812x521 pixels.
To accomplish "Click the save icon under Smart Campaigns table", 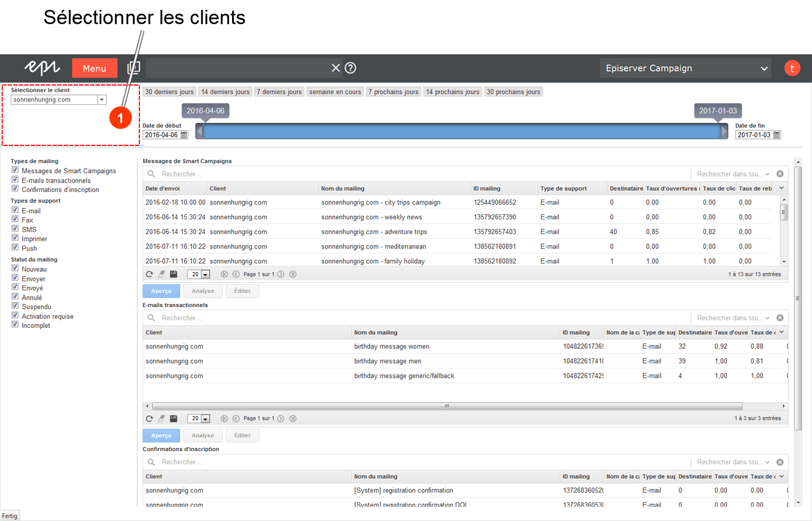I will pyautogui.click(x=173, y=274).
